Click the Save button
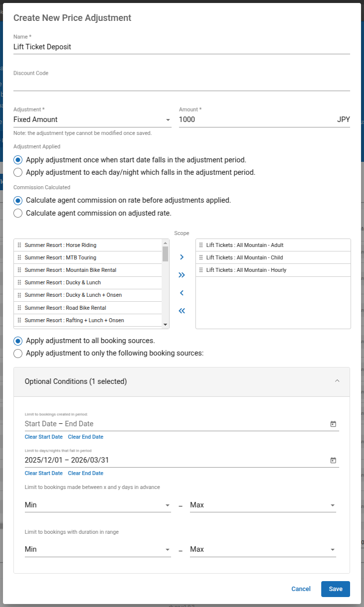The height and width of the screenshot is (607, 364). pos(335,589)
